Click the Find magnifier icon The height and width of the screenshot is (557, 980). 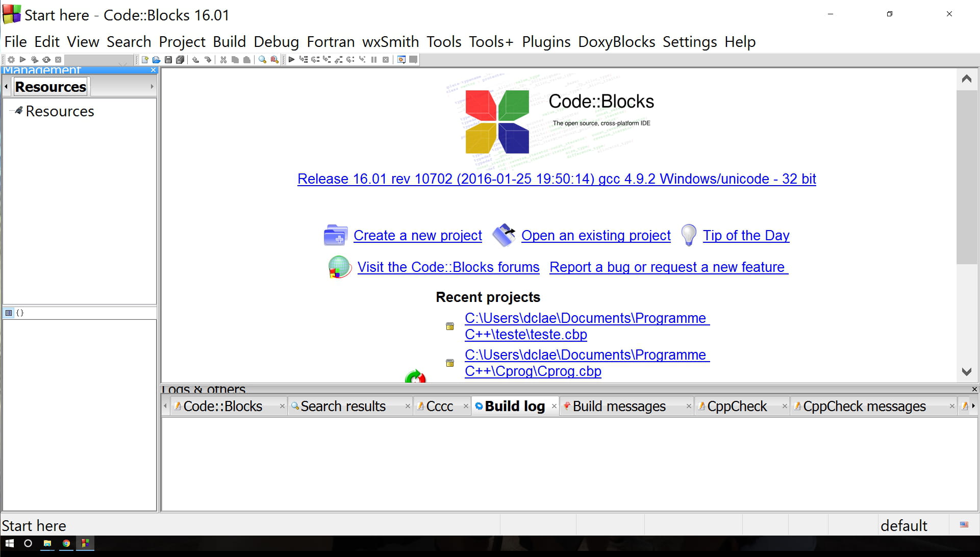point(262,60)
